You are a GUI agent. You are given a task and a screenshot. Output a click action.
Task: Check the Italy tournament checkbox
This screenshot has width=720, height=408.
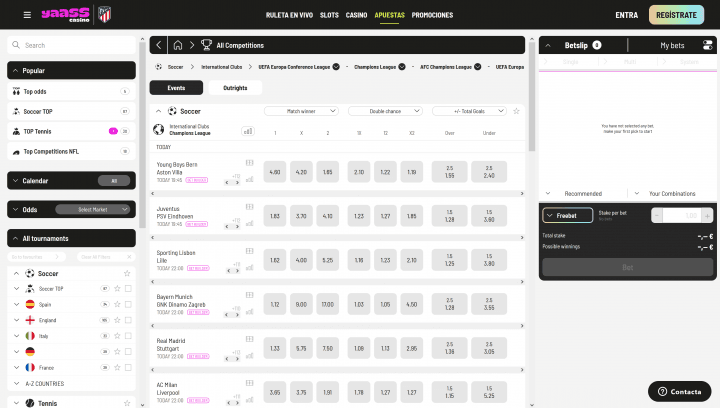click(128, 336)
